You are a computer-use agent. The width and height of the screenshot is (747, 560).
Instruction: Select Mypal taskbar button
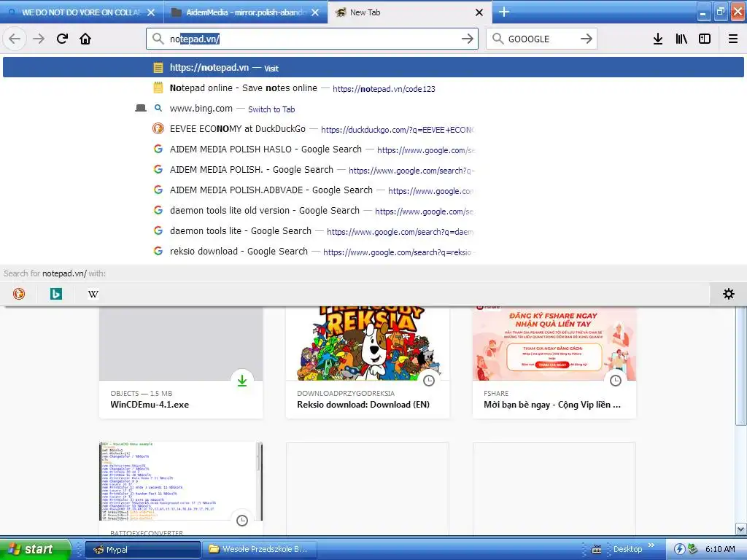143,550
